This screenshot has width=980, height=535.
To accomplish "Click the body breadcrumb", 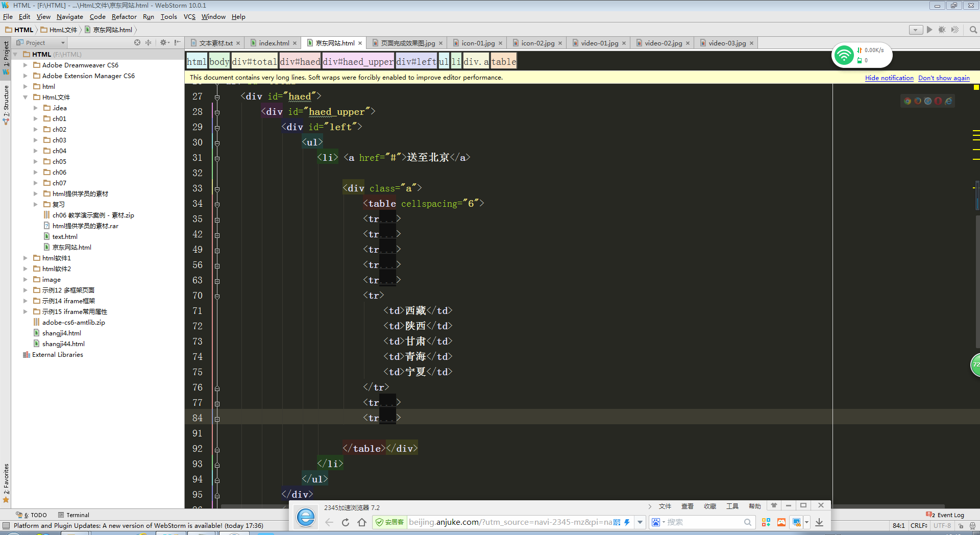I will point(219,62).
